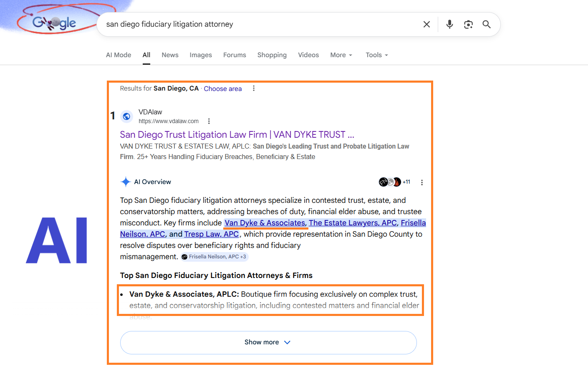The height and width of the screenshot is (379, 588).
Task: Start voice search with the microphone icon
Action: 449,24
